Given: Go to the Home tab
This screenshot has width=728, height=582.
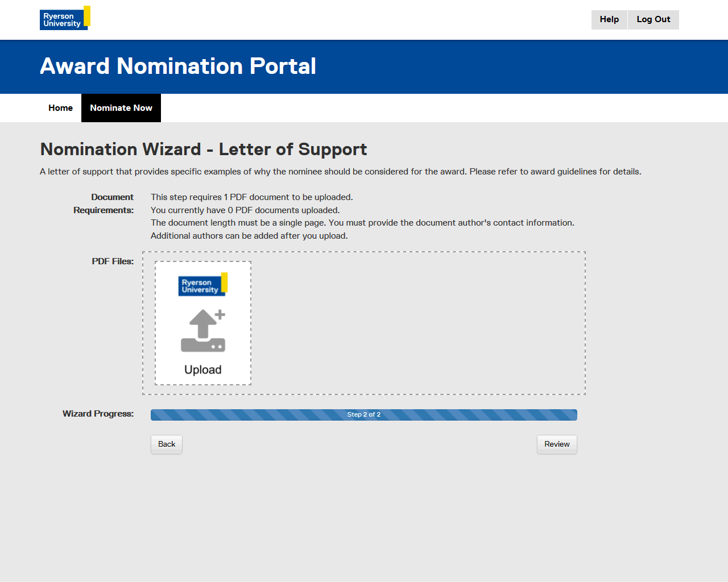Looking at the screenshot, I should [x=60, y=108].
